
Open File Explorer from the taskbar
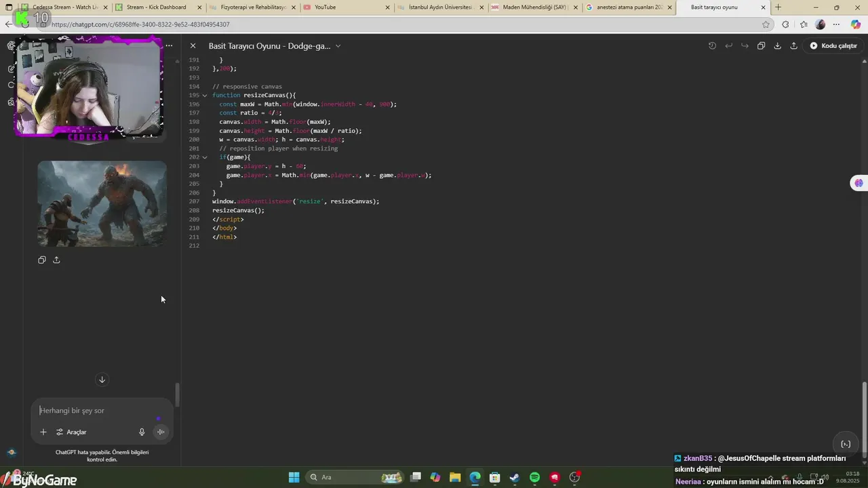tap(455, 477)
